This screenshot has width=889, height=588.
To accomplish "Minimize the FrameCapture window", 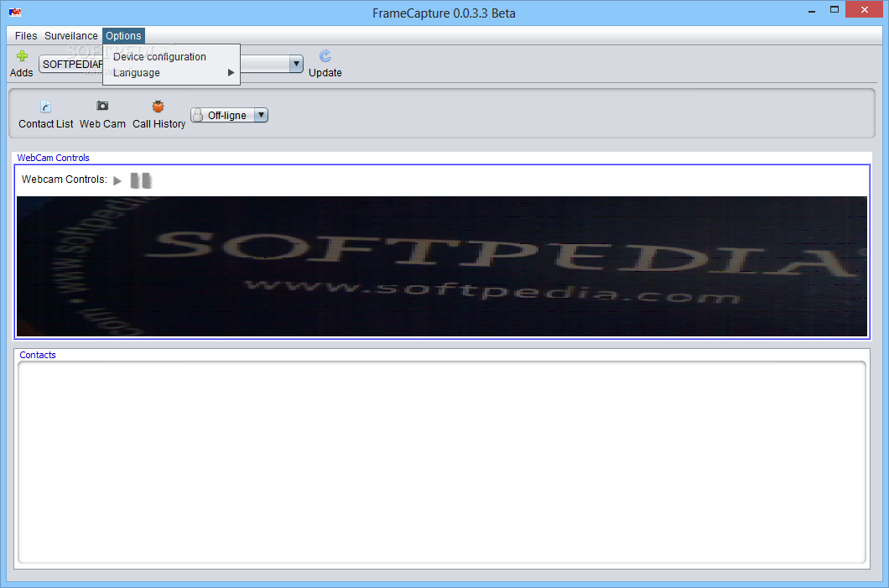I will 812,10.
